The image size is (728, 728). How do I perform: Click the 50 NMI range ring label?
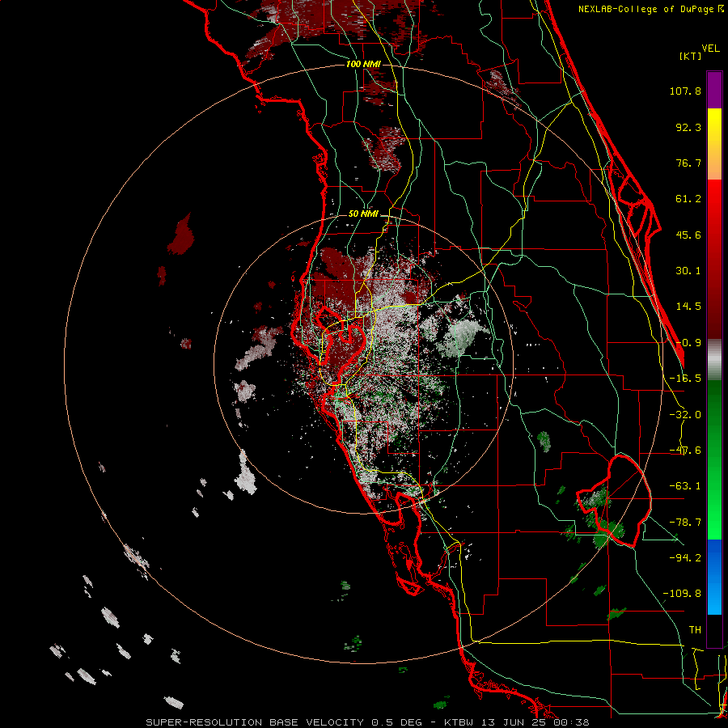tap(363, 214)
